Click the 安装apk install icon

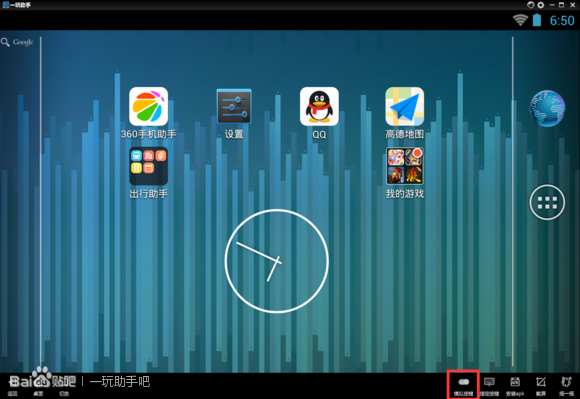[515, 382]
